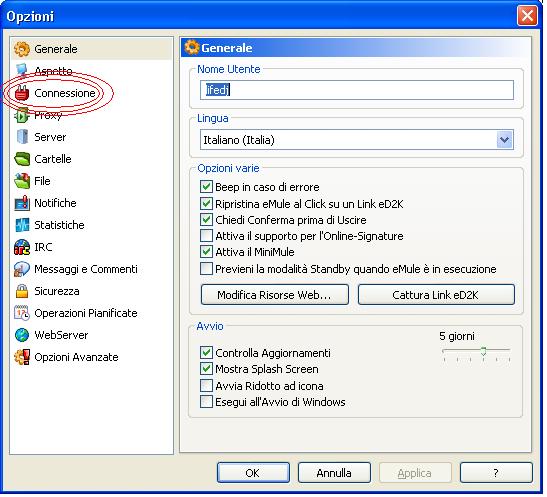Select the Server tower icon
Screen dimensions: 547x497
click(x=22, y=137)
